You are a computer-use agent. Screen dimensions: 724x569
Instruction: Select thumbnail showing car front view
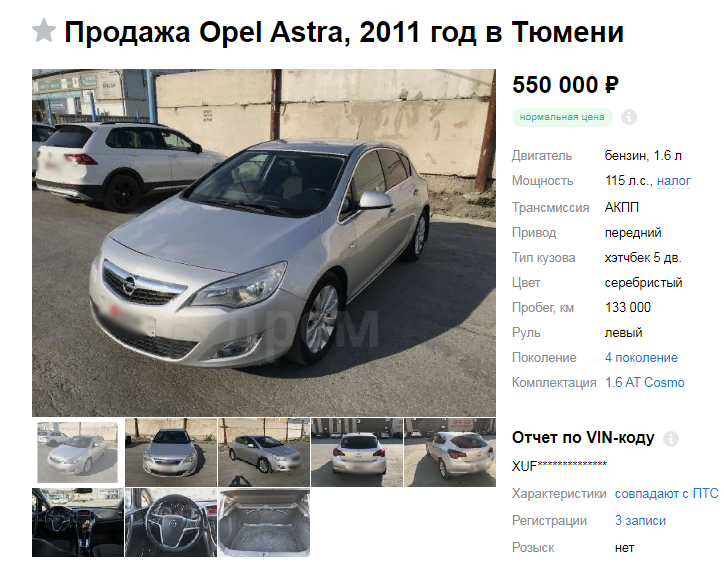click(171, 452)
